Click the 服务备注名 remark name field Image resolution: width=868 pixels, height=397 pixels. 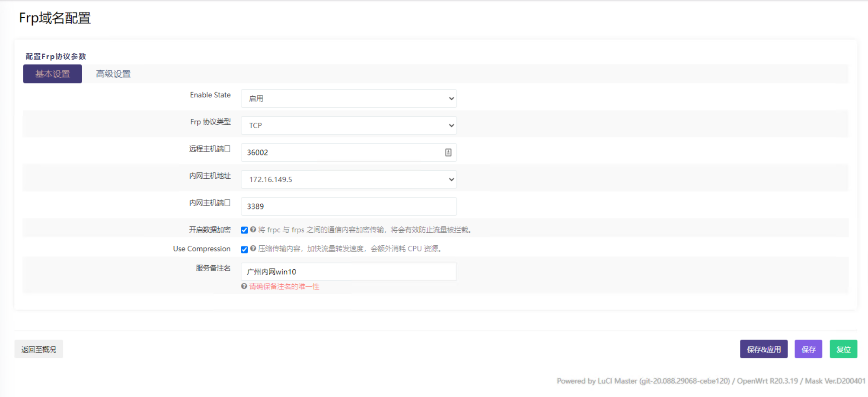pyautogui.click(x=348, y=272)
